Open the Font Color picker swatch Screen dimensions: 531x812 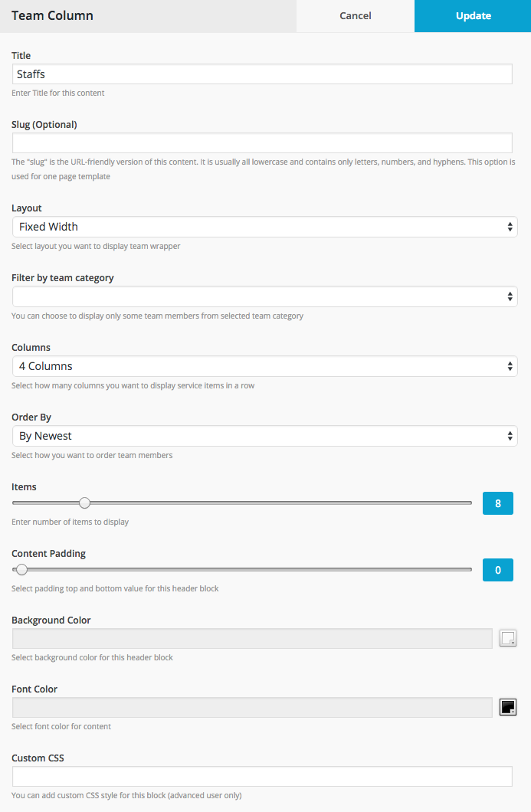coord(508,707)
